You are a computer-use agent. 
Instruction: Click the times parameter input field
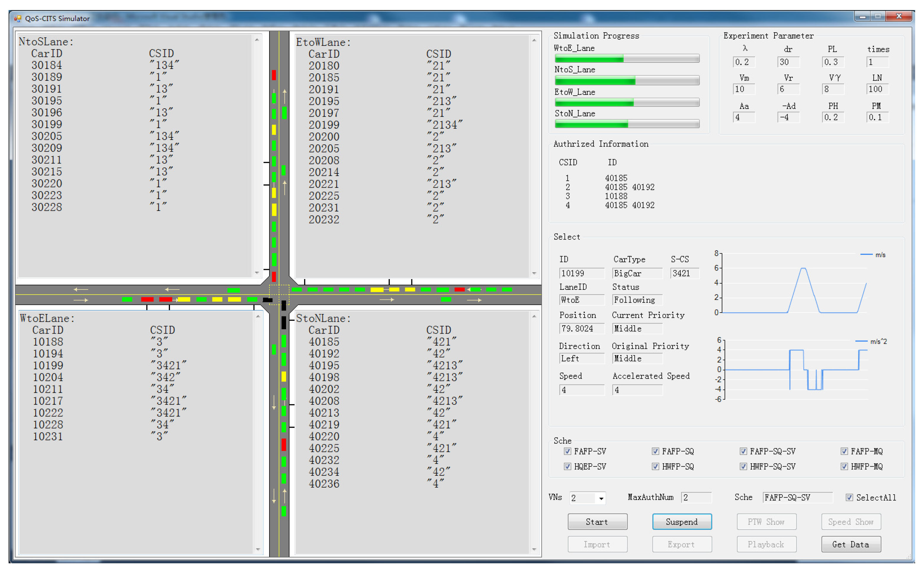(x=877, y=62)
